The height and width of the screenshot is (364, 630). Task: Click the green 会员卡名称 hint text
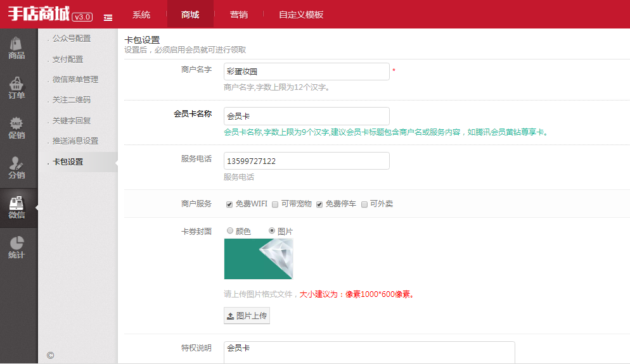(386, 132)
